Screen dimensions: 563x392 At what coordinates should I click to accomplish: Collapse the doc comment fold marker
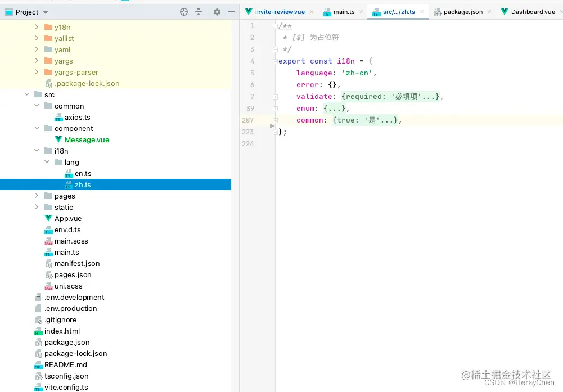coord(275,26)
